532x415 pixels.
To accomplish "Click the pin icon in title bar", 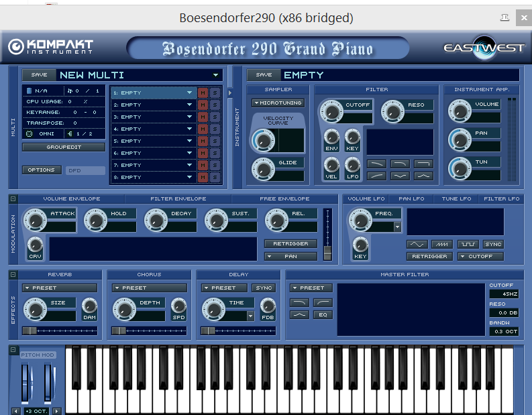I will [x=505, y=17].
